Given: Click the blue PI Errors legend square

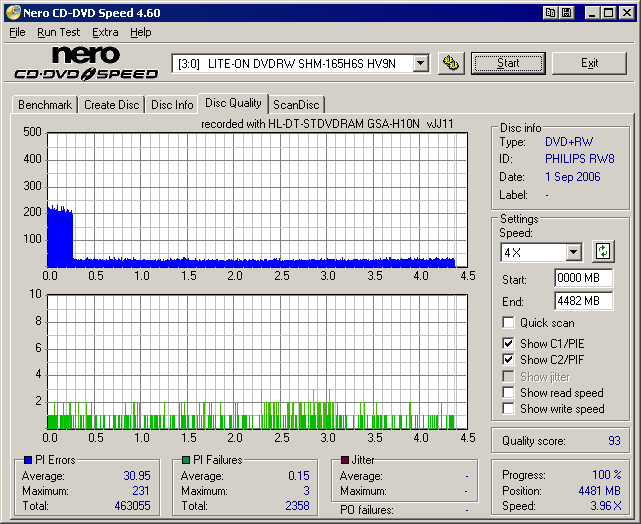Looking at the screenshot, I should tap(27, 460).
